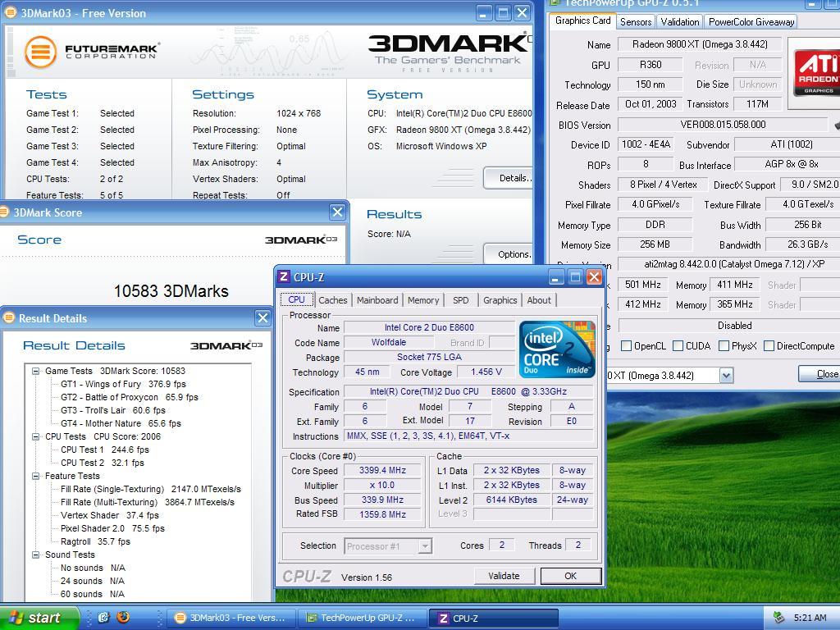840x630 pixels.
Task: Select the Graphics Card tab in GPU-Z
Action: tap(583, 21)
